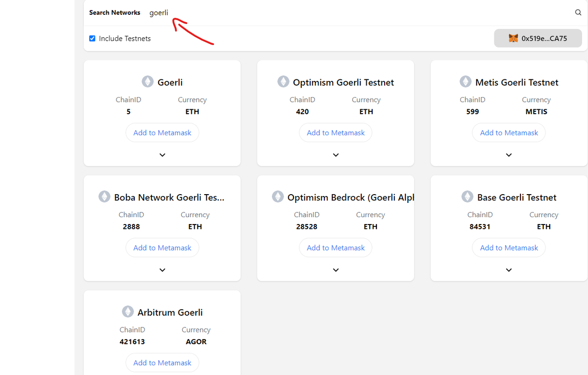Open the connected wallet 0x519e...CA75 button

(538, 38)
